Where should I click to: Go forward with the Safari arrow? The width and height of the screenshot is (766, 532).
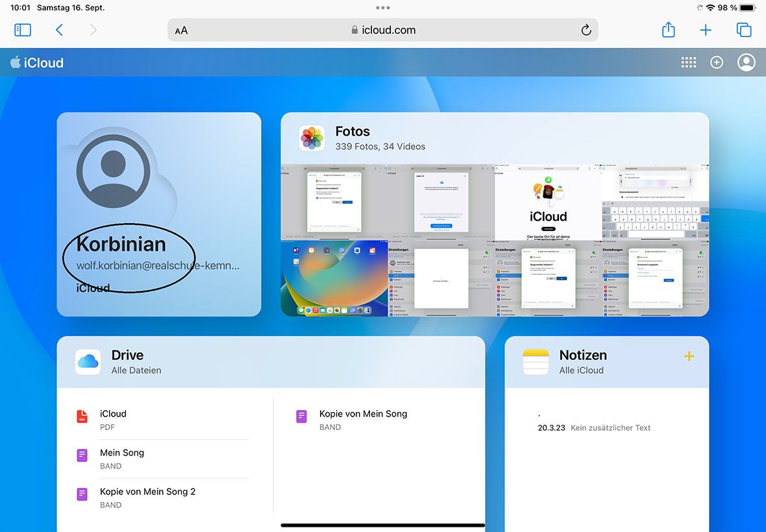(93, 30)
